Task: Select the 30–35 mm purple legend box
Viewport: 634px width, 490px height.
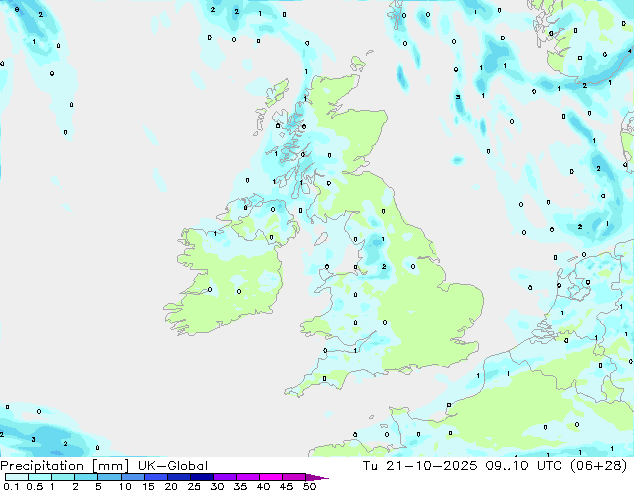Action: (224, 477)
